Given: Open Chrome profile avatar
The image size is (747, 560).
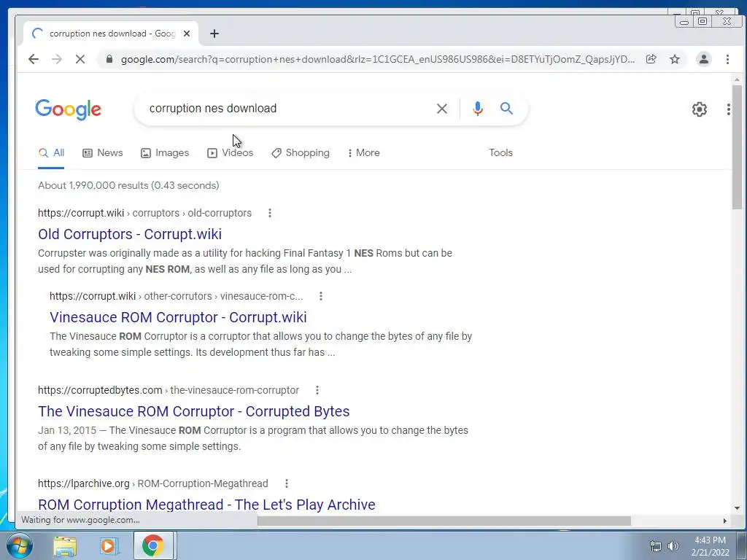Looking at the screenshot, I should tap(704, 59).
